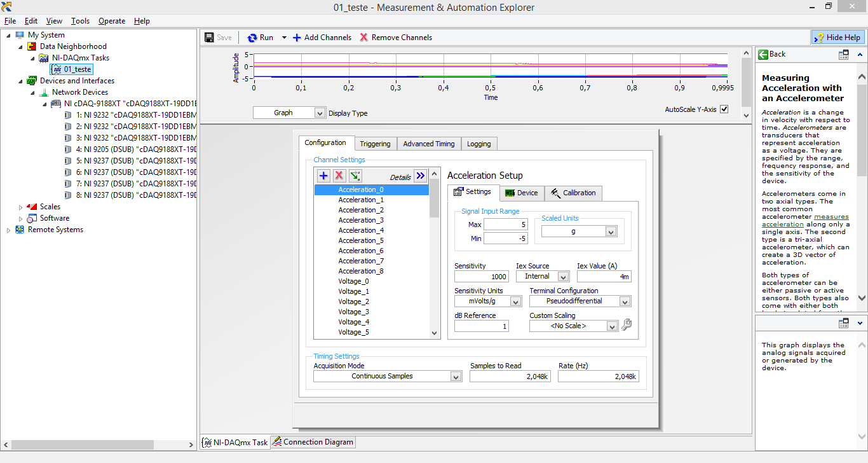Toggle the AutoScale Y-Axis checkbox
This screenshot has width=868, height=463.
coord(724,109)
